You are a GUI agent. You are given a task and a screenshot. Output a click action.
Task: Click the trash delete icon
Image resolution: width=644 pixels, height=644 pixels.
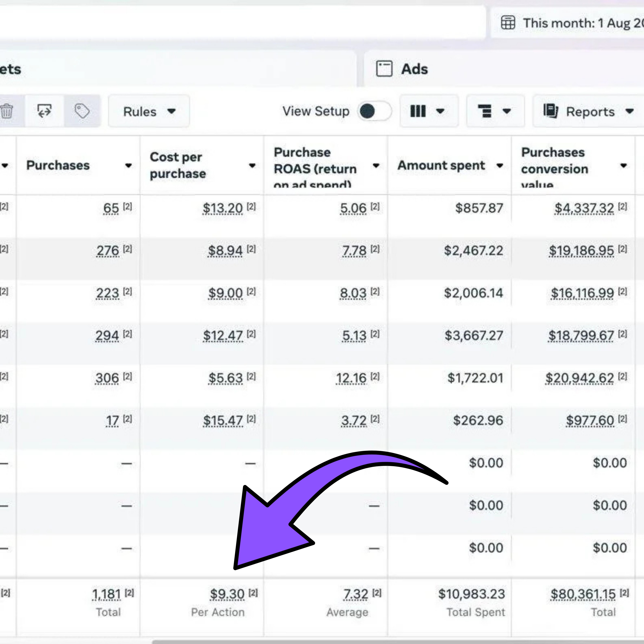pos(7,111)
